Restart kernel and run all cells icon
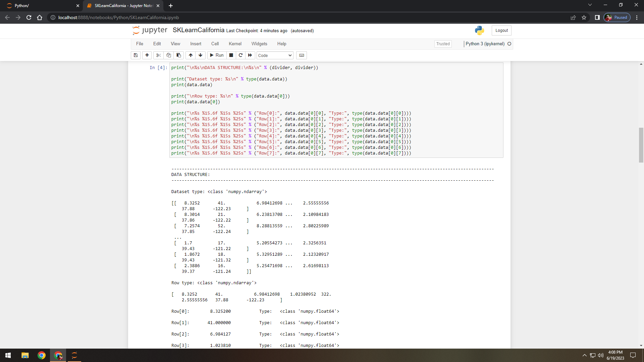The image size is (644, 362). pyautogui.click(x=250, y=55)
